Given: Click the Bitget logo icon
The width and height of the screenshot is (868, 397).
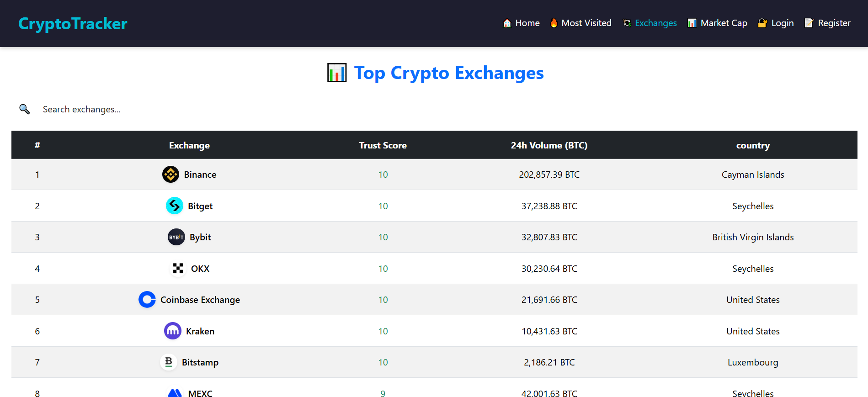Looking at the screenshot, I should coord(174,206).
